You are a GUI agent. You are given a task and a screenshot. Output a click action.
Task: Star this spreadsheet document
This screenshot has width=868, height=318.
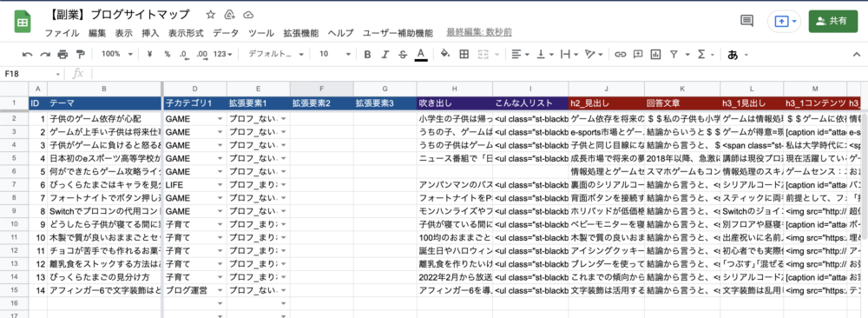point(210,15)
